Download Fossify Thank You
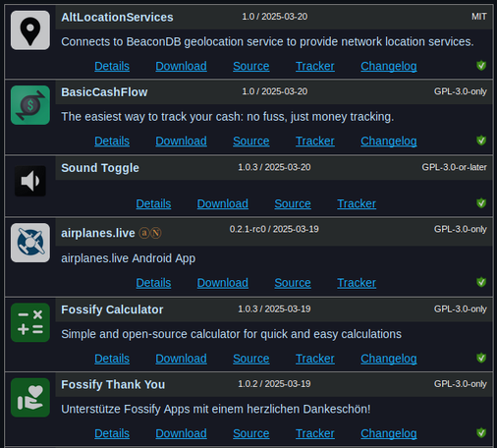This screenshot has height=448, width=497. tap(181, 433)
